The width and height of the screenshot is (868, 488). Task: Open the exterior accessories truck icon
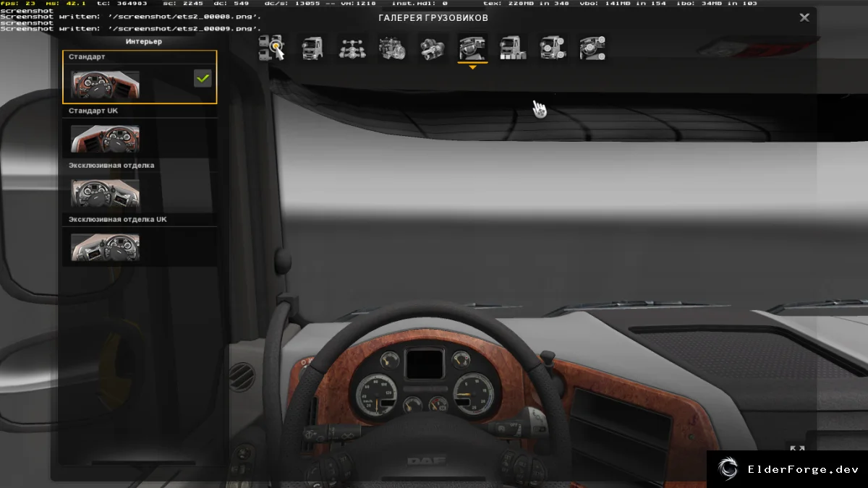tap(553, 48)
